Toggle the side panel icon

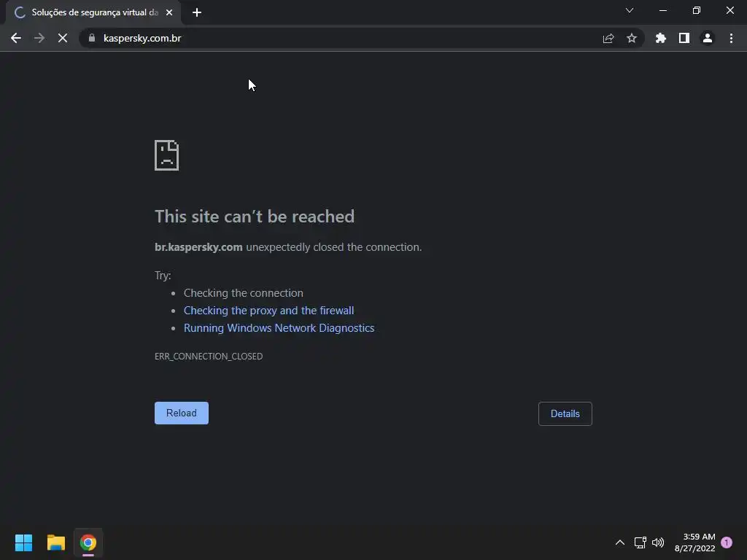click(684, 38)
